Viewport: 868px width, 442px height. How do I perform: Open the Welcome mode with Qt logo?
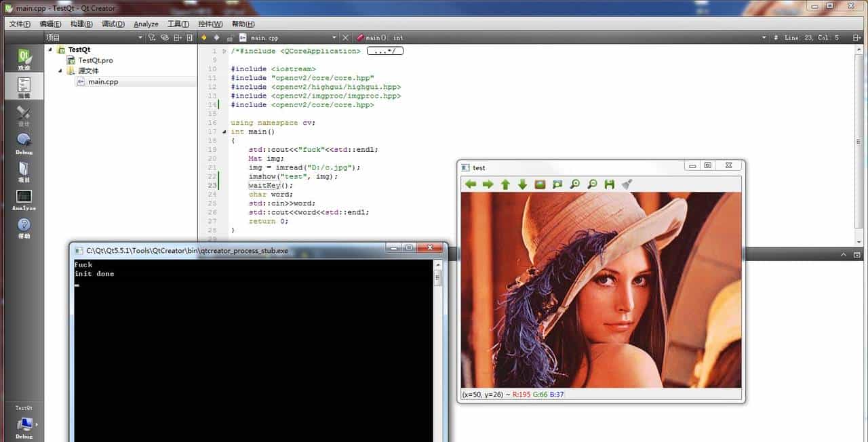(x=24, y=60)
